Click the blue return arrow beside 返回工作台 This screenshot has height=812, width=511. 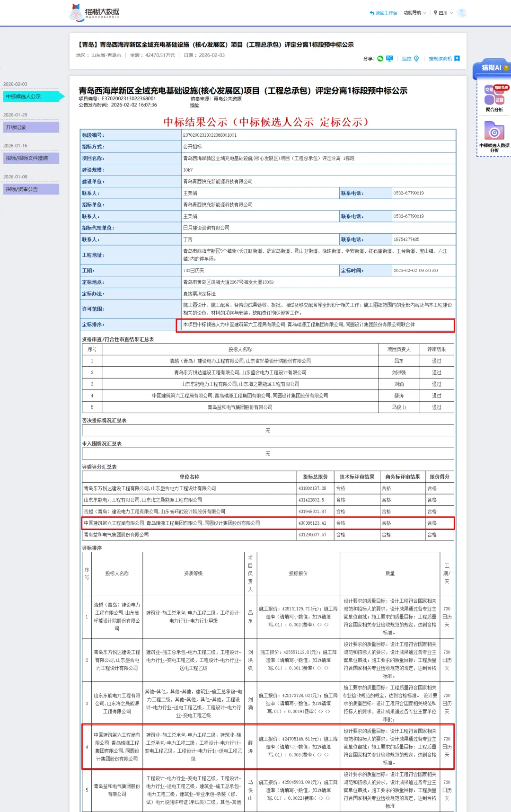372,13
